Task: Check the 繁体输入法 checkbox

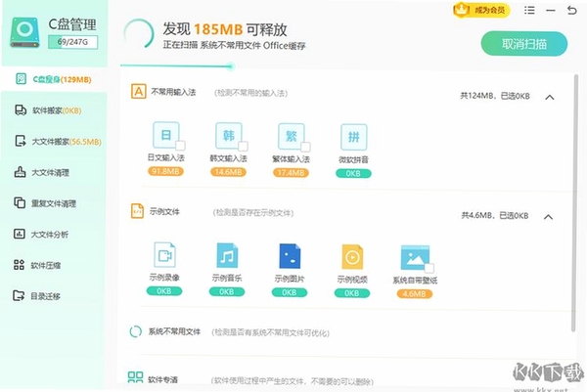Action: [305, 147]
